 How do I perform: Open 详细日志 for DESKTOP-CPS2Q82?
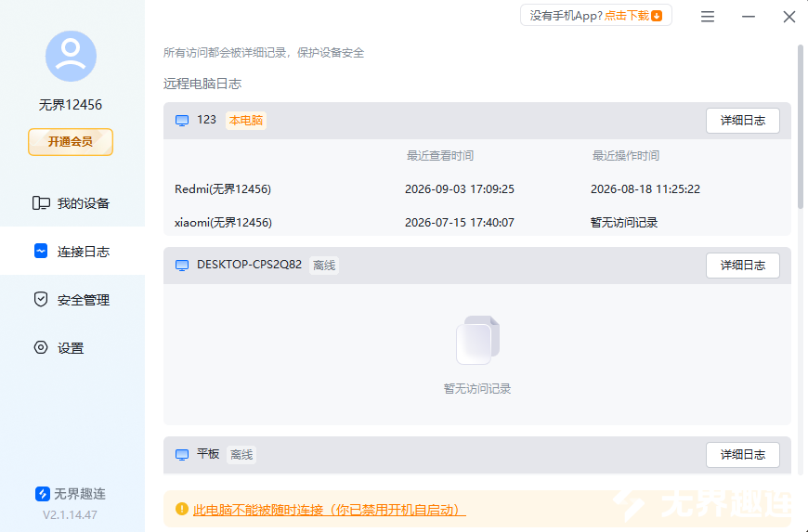pos(743,266)
